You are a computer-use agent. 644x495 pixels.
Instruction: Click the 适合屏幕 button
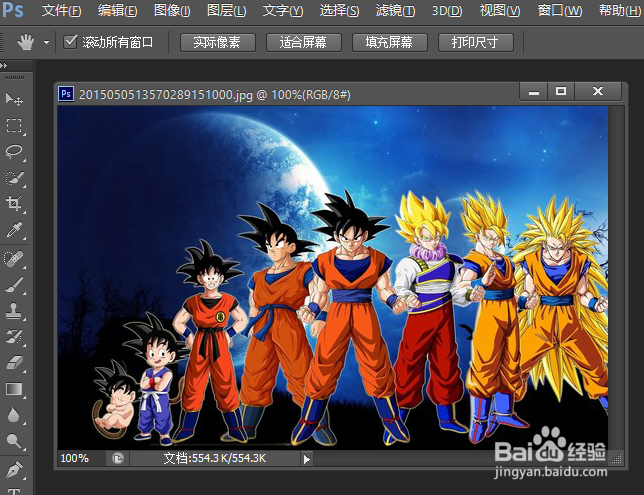(x=304, y=42)
